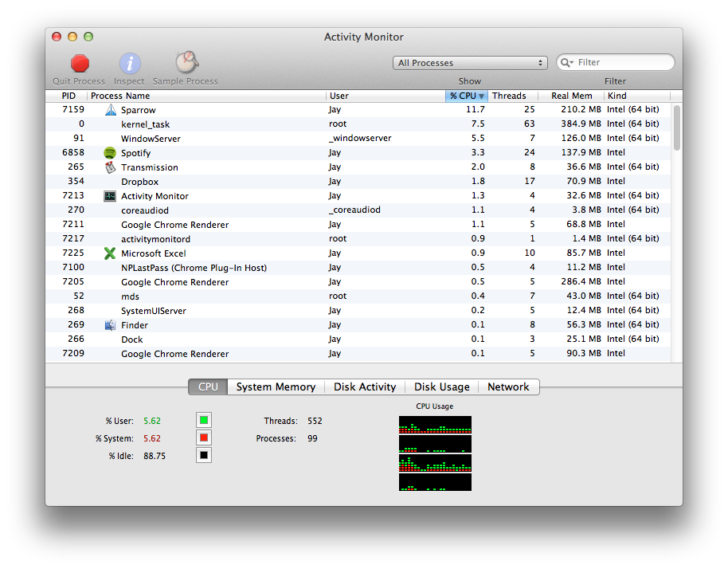Click the 286.4 MB memory value
Image resolution: width=728 pixels, height=569 pixels.
pyautogui.click(x=581, y=281)
